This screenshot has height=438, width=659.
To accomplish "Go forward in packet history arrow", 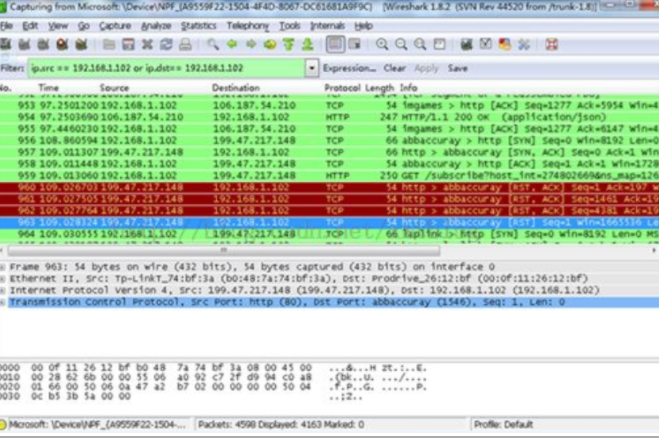I will 251,45.
